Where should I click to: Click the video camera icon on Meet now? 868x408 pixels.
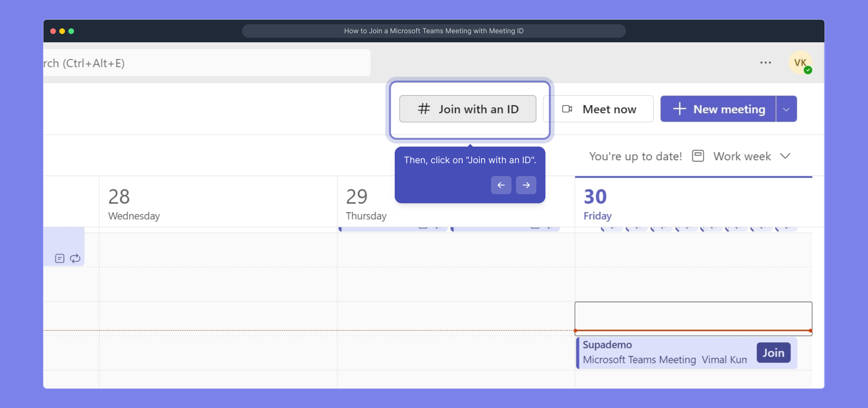pos(567,109)
